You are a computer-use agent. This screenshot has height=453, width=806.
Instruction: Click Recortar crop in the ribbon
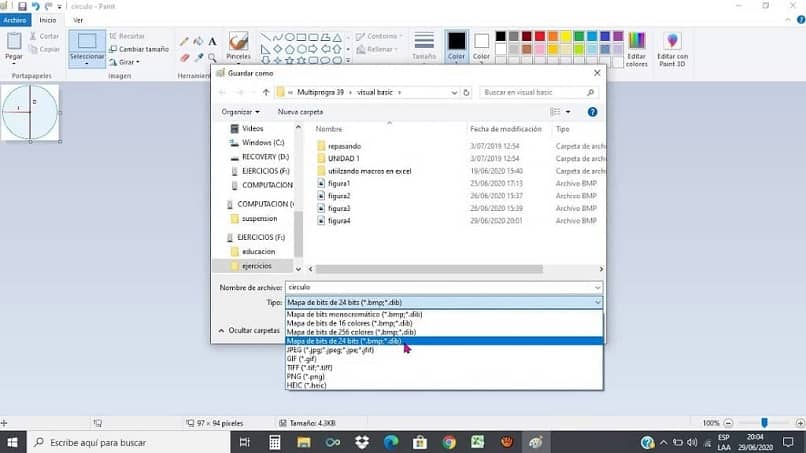[127, 37]
